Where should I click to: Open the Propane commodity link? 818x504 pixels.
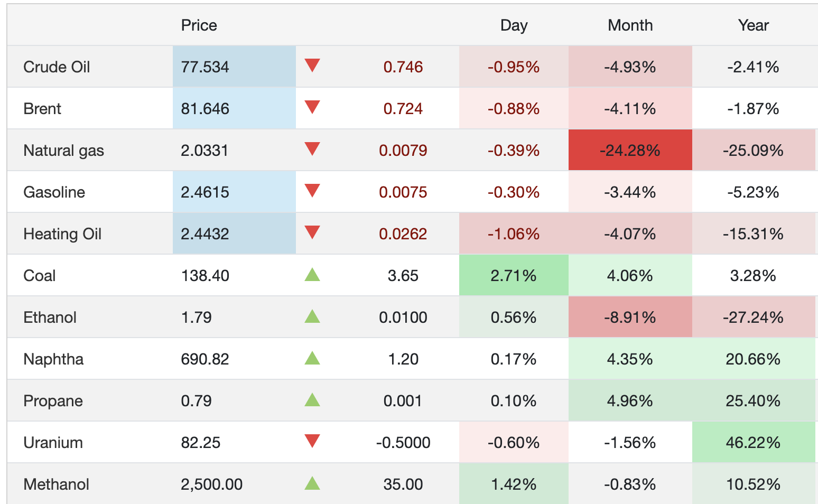click(53, 401)
